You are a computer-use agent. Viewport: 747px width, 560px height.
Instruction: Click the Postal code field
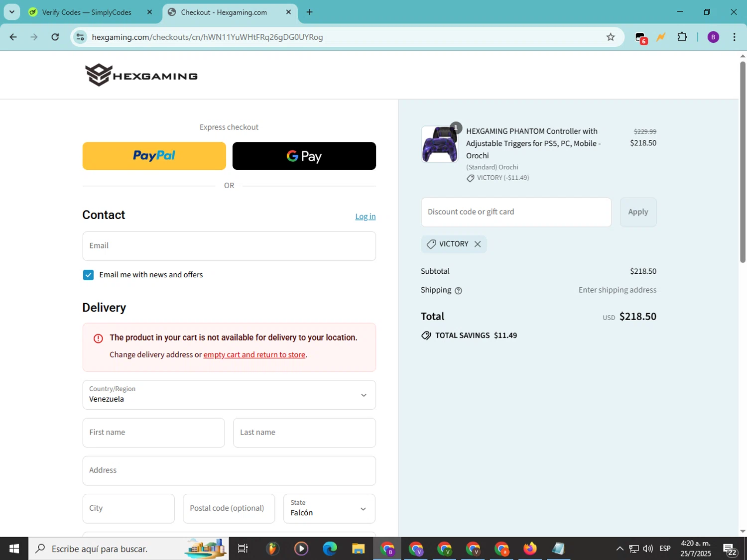pyautogui.click(x=229, y=508)
